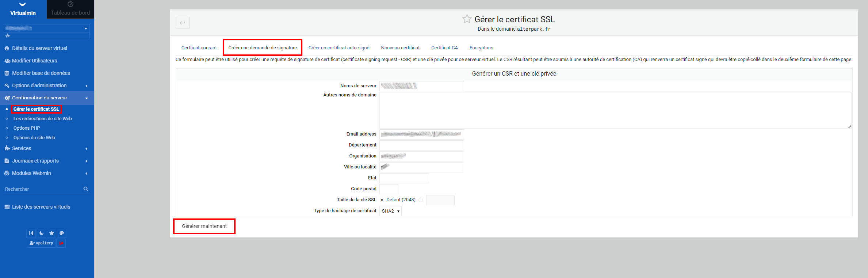Viewport: 868px width, 278px height.
Task: Open the Tableau de bord tab
Action: [70, 9]
